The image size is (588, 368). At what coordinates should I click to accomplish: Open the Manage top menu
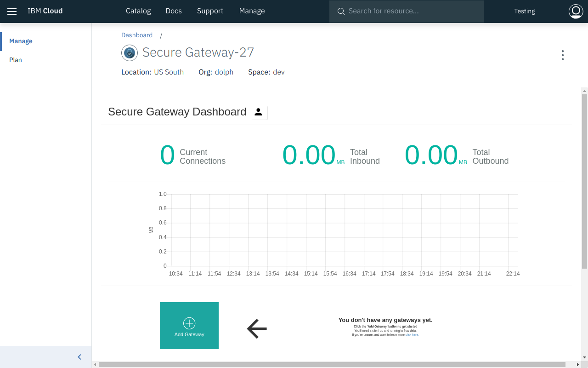(x=252, y=11)
